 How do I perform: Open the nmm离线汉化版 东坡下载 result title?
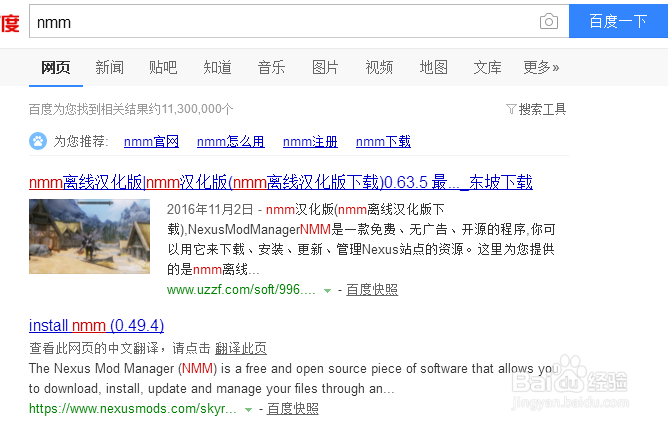(281, 182)
